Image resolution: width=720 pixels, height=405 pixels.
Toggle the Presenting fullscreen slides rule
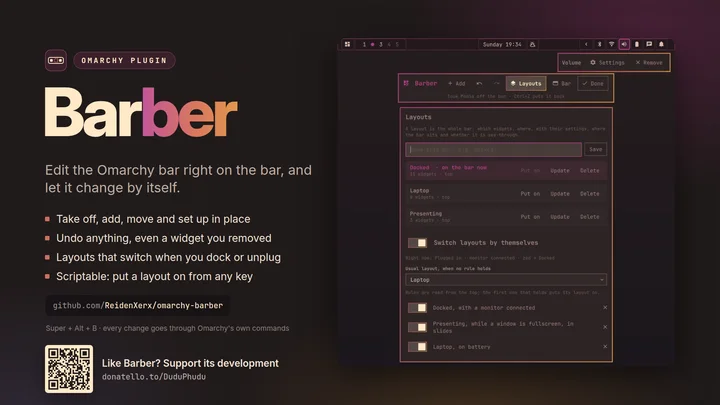pyautogui.click(x=417, y=327)
